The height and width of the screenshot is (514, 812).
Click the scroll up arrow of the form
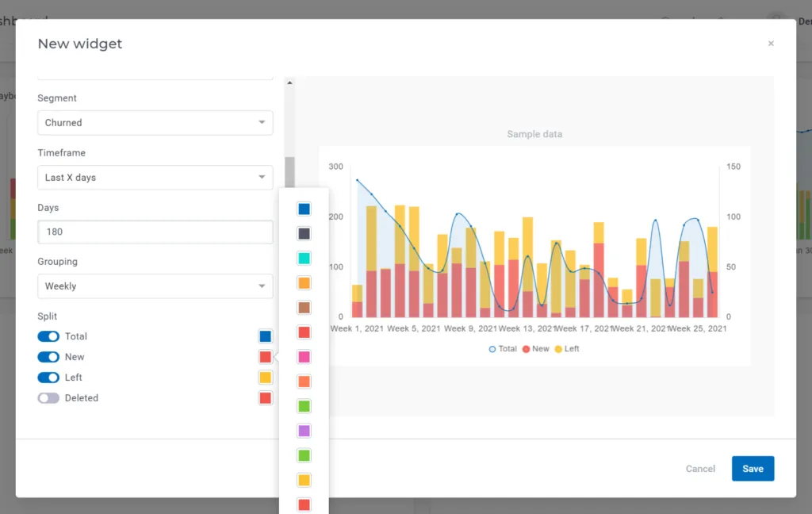click(289, 83)
